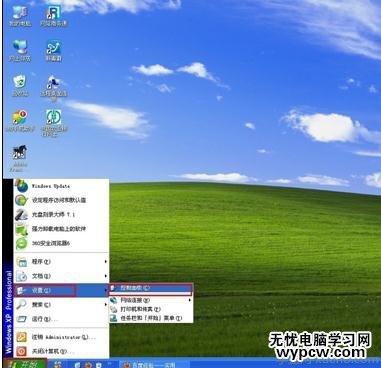Image resolution: width=381 pixels, height=368 pixels.
Task: Select 关闭计算机(U)... to shut down
Action: (x=61, y=351)
